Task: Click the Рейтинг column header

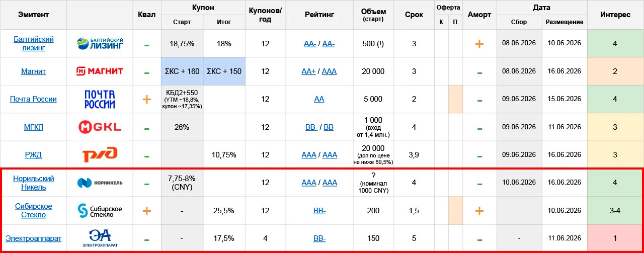Action: (x=319, y=15)
